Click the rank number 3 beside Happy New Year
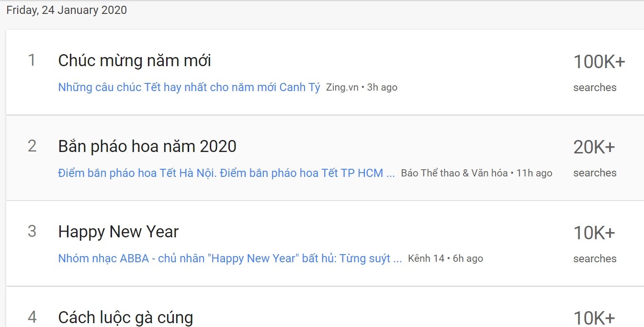Screen dimensions: 644x327 coord(32,232)
